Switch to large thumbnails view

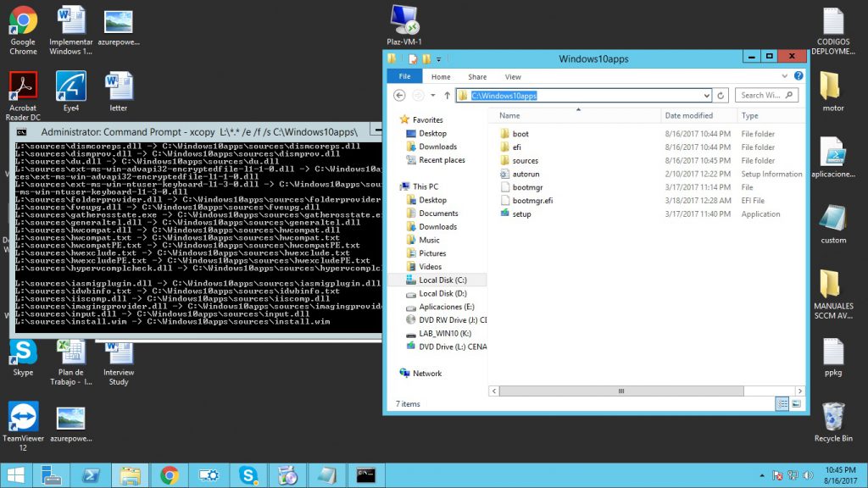(796, 403)
